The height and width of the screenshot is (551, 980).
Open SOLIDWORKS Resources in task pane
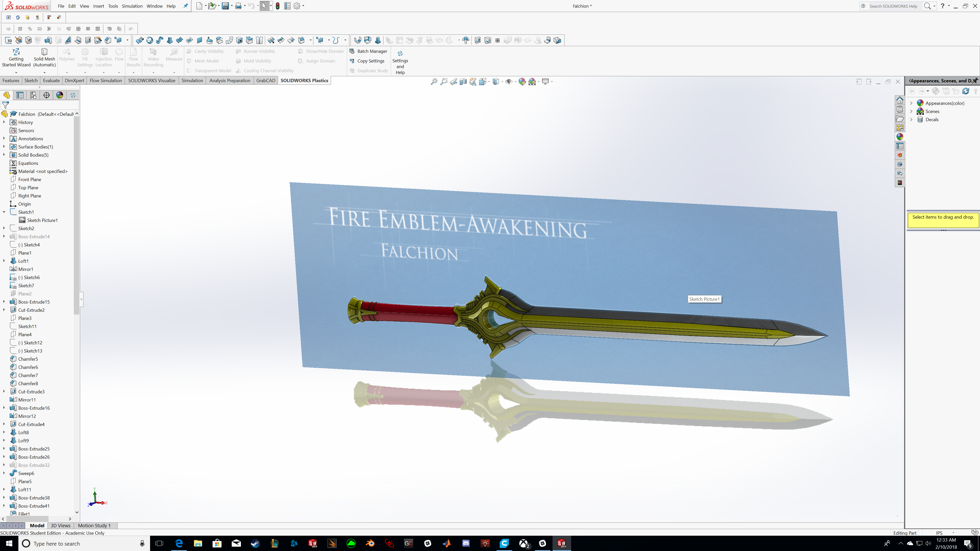[900, 100]
